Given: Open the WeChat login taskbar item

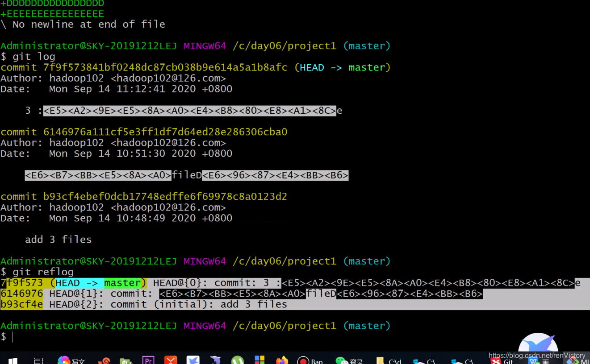Looking at the screenshot, I should point(349,360).
